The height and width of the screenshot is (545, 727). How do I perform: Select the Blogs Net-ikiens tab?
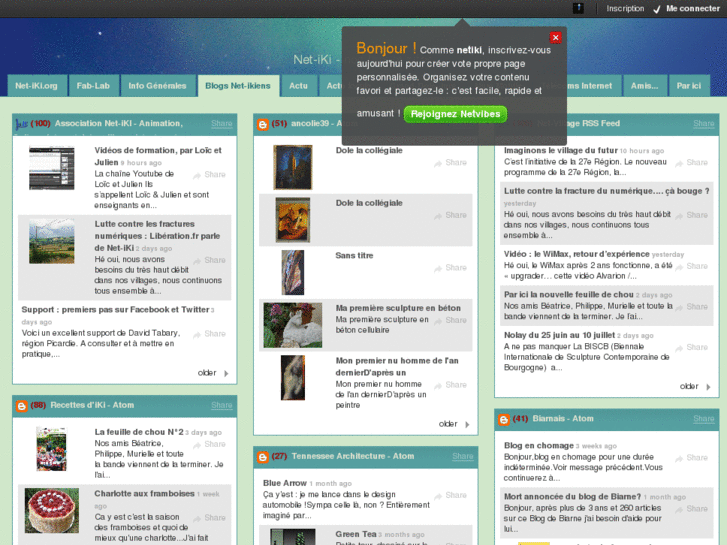click(238, 86)
